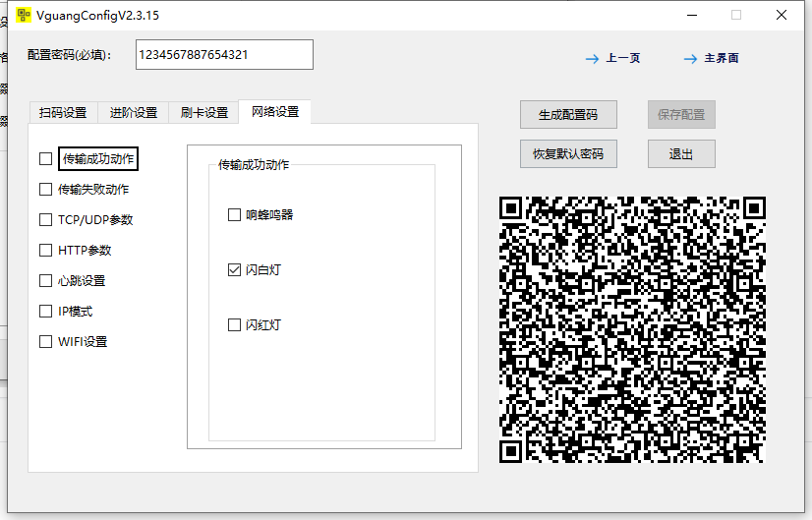Viewport: 812px width, 520px height.
Task: Enable the WIFI设置 checkbox
Action: 45,342
